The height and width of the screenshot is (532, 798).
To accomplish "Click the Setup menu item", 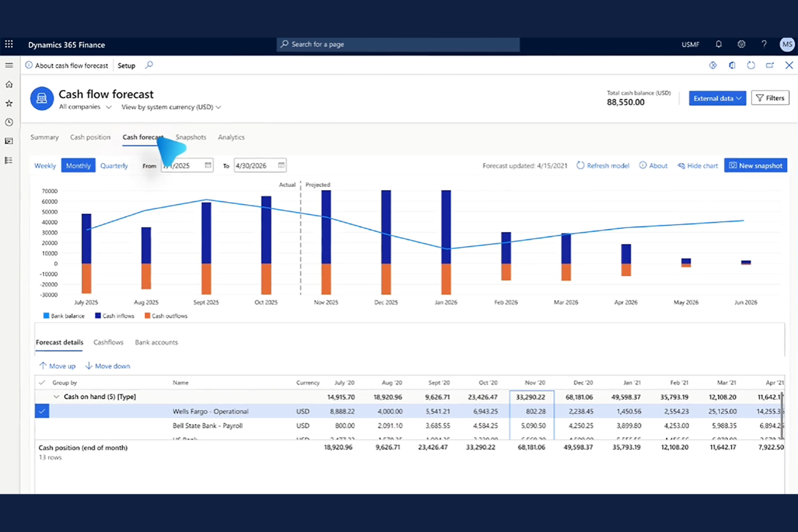I will pyautogui.click(x=127, y=66).
